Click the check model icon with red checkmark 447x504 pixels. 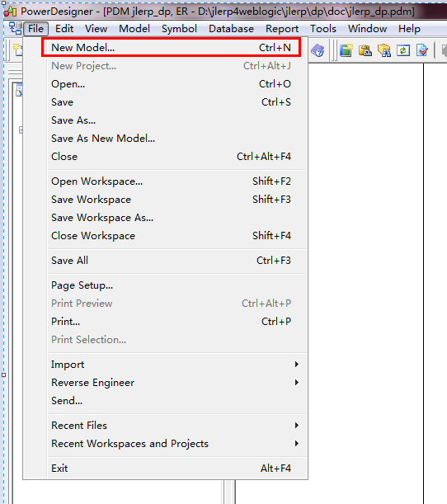pyautogui.click(x=421, y=50)
